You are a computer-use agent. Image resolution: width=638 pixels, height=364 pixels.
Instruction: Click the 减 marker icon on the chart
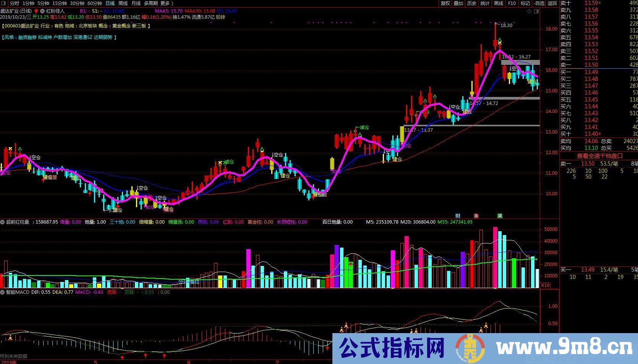click(x=500, y=216)
